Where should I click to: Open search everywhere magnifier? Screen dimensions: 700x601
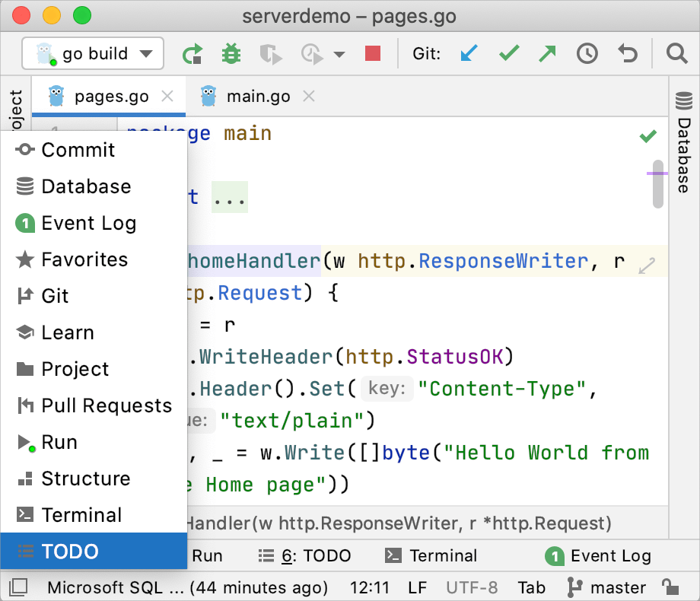click(676, 54)
